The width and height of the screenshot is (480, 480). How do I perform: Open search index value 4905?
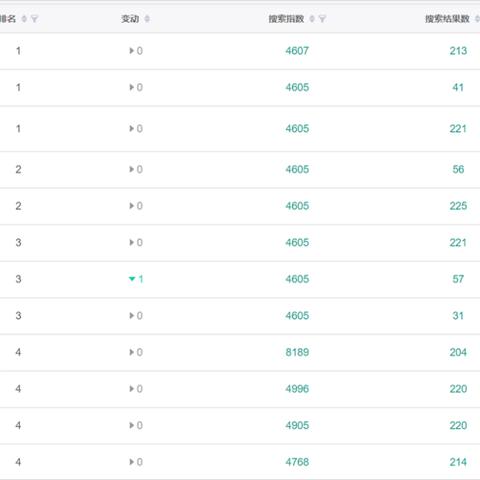click(x=297, y=426)
